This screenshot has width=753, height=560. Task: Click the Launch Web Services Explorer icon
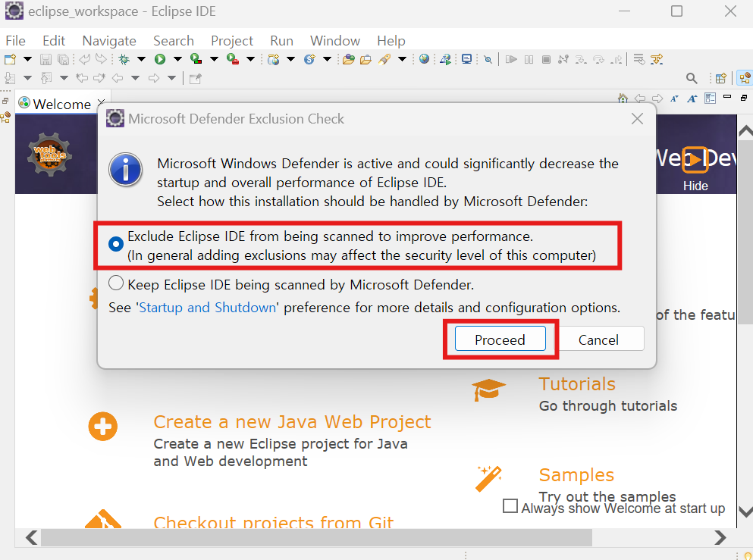[x=446, y=60]
